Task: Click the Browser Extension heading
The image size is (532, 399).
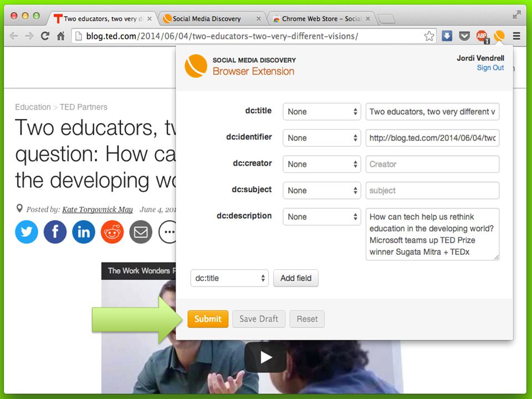Action: [253, 71]
